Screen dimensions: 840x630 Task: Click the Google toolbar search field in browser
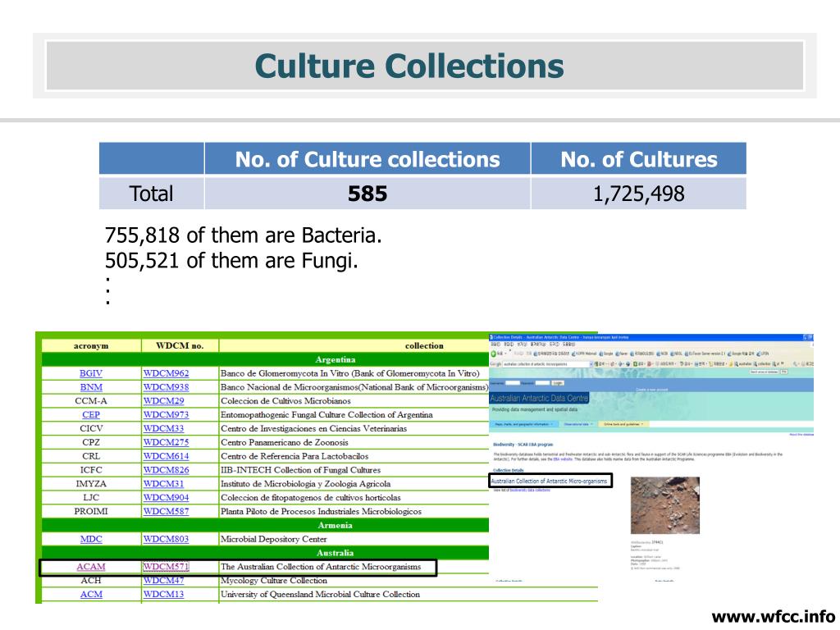546,364
